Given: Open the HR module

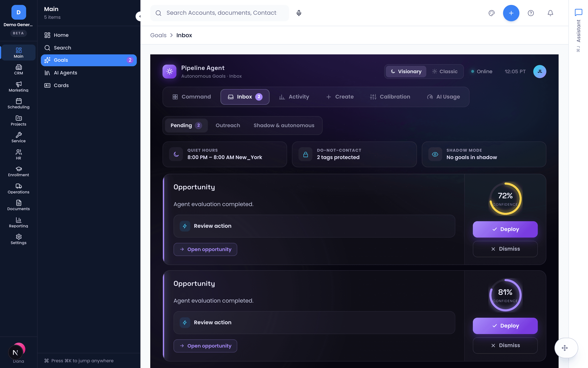Looking at the screenshot, I should click(18, 155).
